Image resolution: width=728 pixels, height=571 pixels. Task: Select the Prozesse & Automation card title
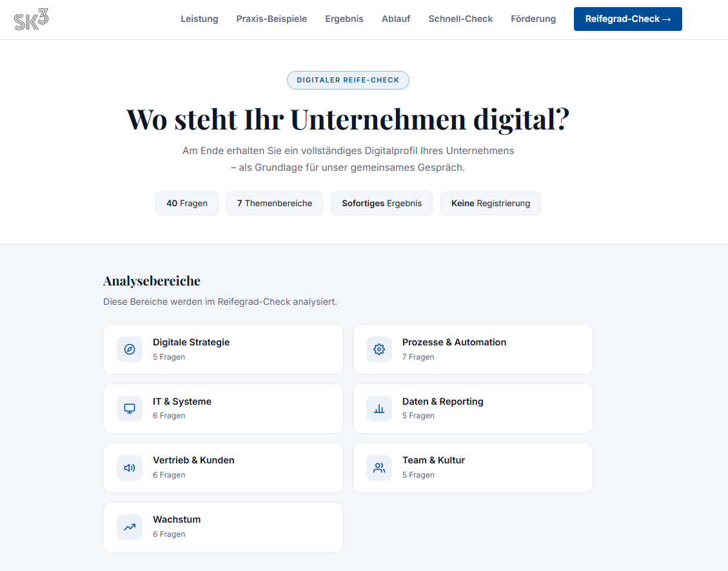tap(454, 342)
